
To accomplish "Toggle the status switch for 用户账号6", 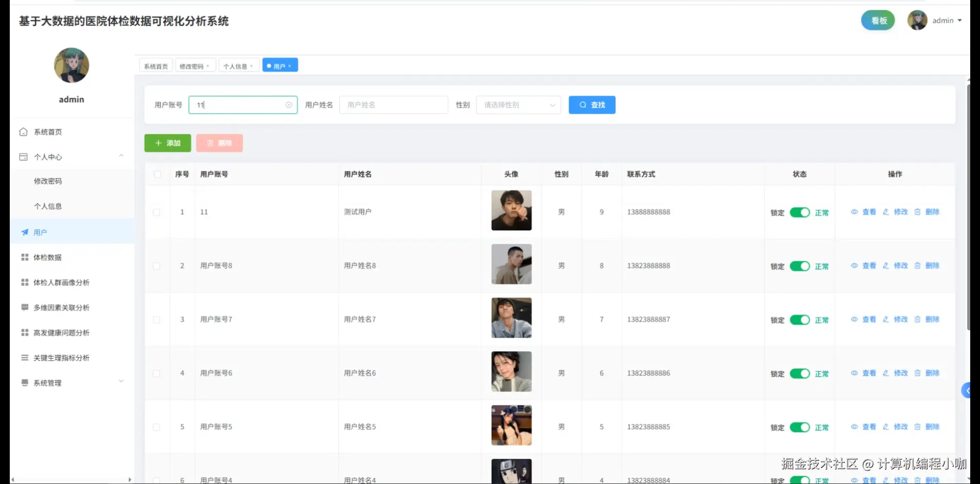I will coord(800,373).
